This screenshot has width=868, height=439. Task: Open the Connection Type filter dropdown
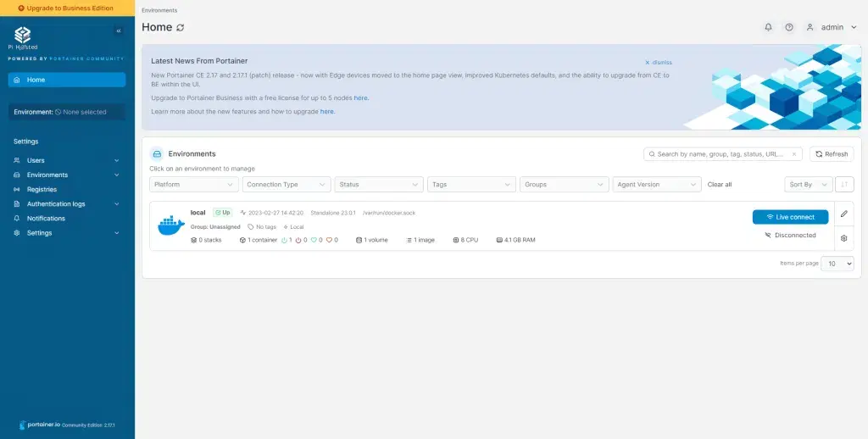[287, 185]
